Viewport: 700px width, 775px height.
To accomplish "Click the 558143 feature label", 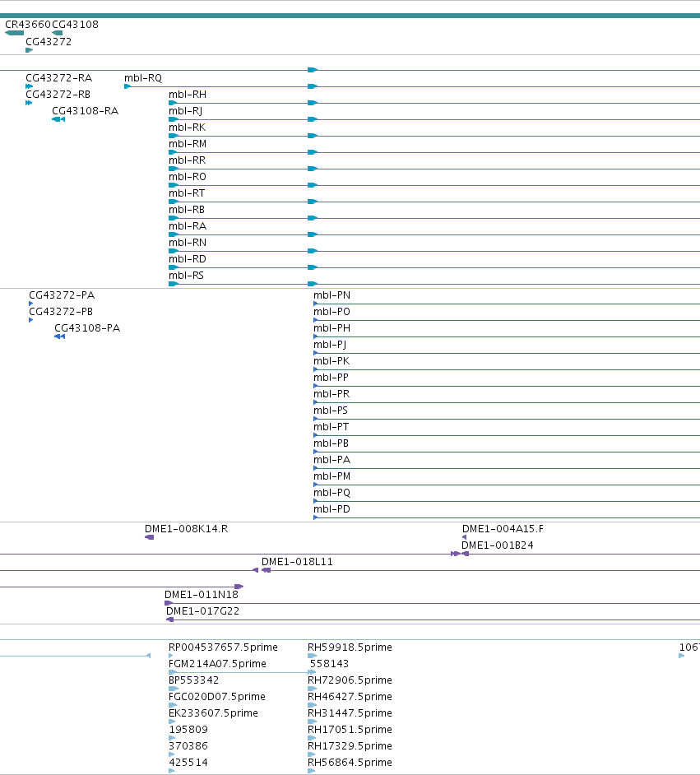I will click(330, 663).
